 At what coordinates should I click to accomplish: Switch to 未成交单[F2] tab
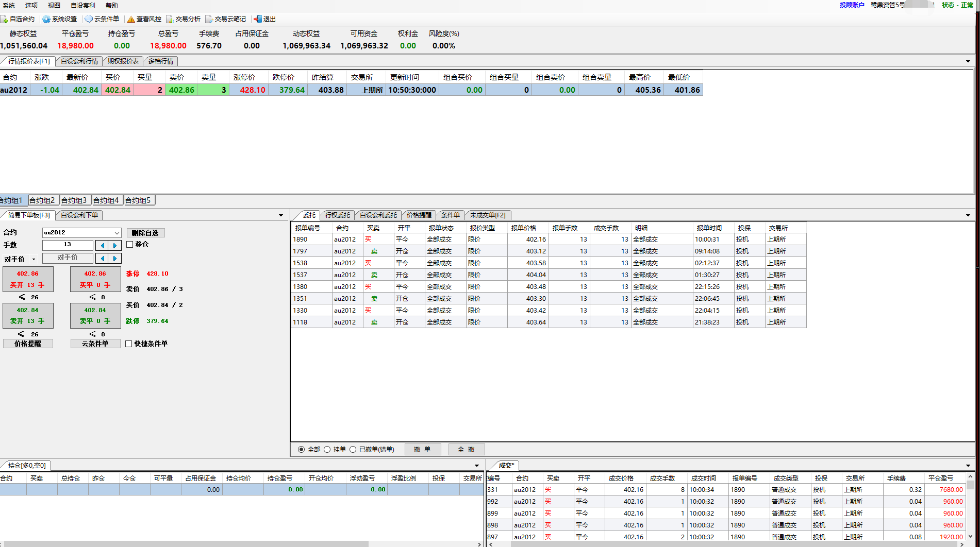click(x=488, y=215)
